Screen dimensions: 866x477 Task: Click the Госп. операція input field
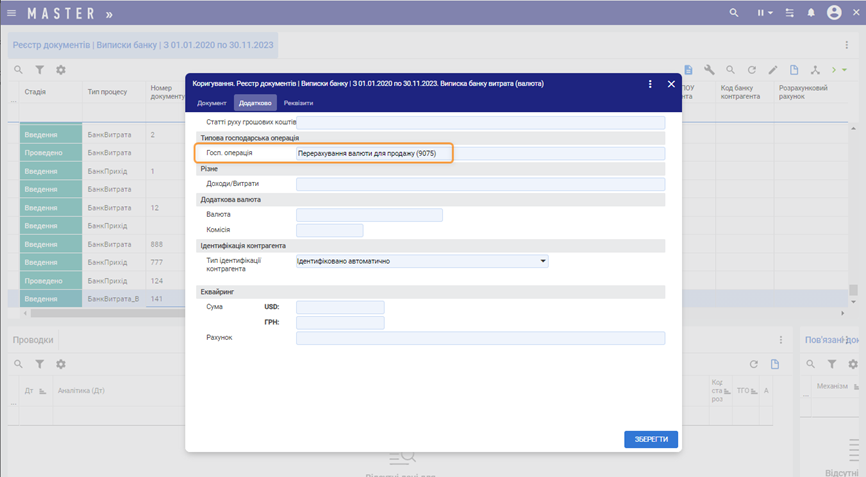480,154
